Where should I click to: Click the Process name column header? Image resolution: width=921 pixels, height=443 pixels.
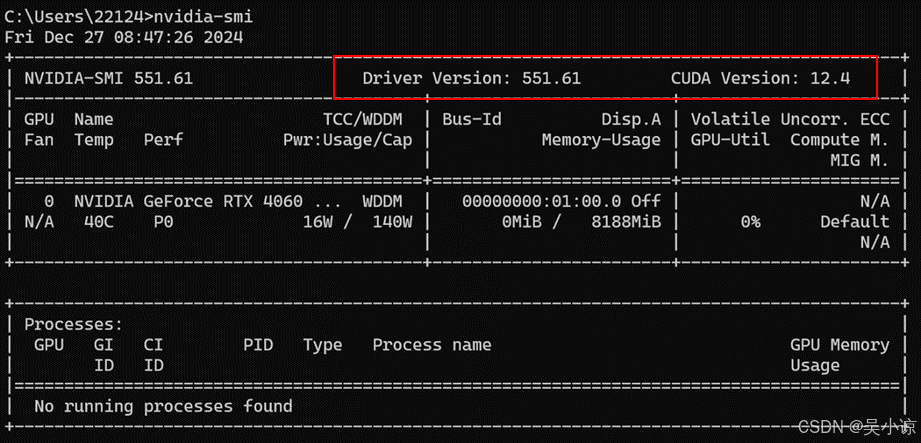[x=432, y=345]
